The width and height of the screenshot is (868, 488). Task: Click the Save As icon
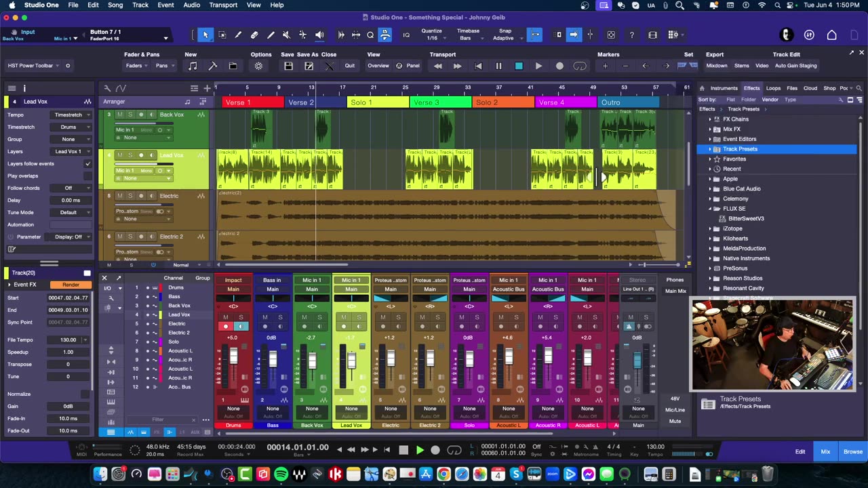coord(309,66)
